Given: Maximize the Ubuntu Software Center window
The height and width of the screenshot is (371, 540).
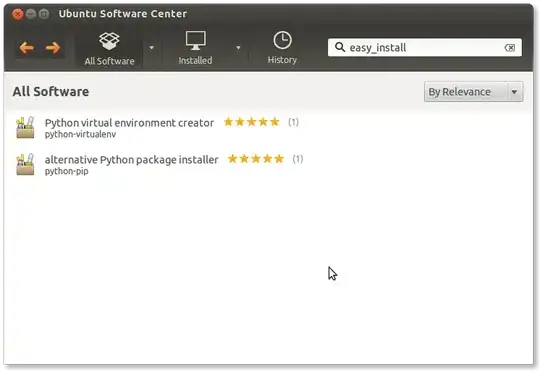Looking at the screenshot, I should 44,14.
